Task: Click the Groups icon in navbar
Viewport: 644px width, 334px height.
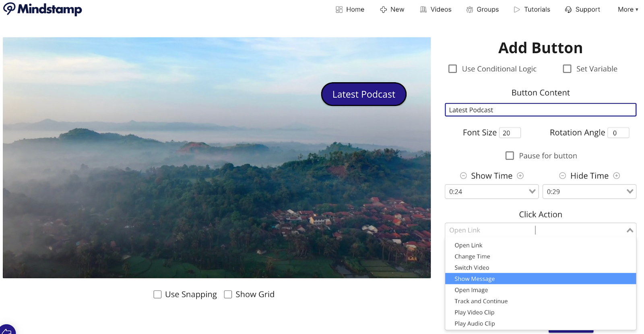Action: pos(469,10)
